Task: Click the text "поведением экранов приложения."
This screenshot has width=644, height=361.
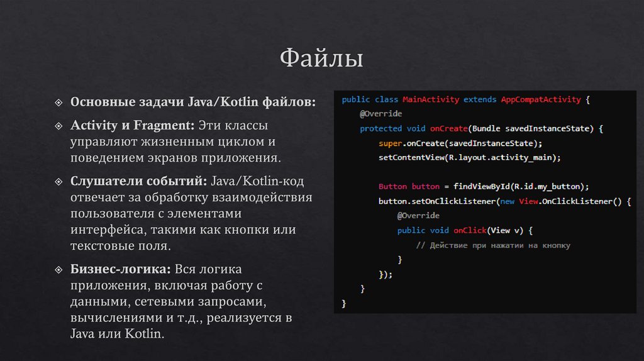Action: (176, 158)
